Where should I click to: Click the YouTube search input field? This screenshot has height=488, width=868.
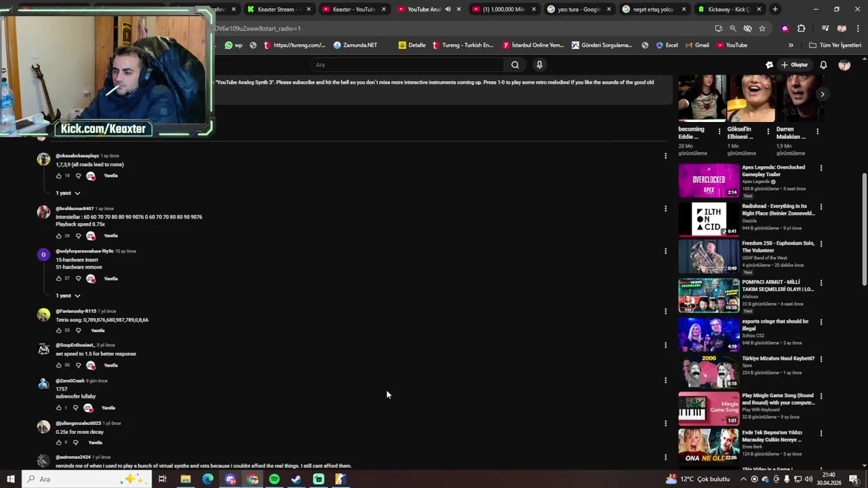pyautogui.click(x=407, y=65)
